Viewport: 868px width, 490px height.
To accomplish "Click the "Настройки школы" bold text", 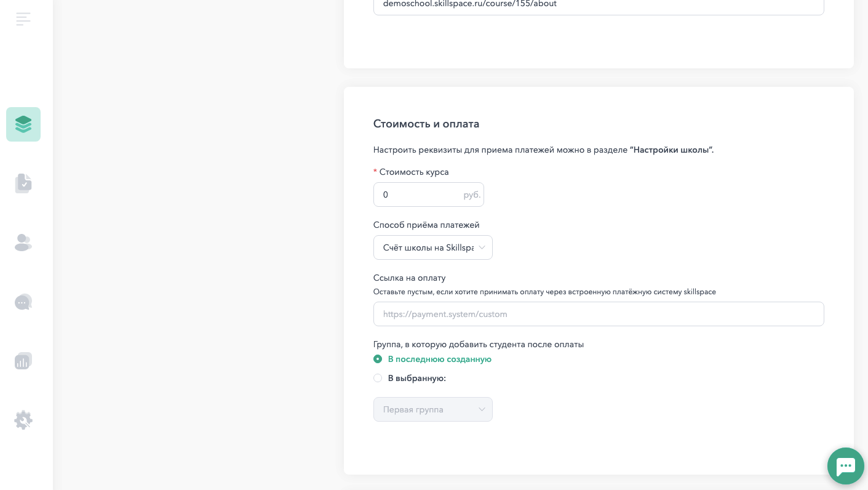I will 672,150.
